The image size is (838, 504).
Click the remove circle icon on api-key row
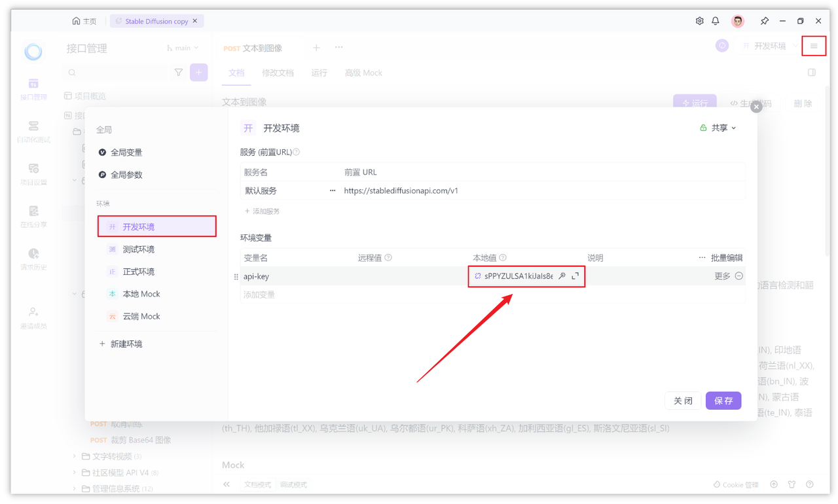coord(738,276)
